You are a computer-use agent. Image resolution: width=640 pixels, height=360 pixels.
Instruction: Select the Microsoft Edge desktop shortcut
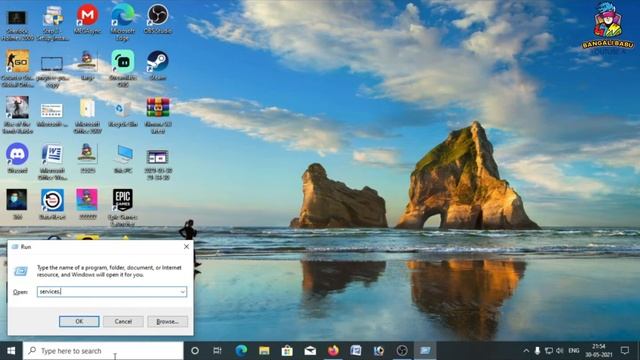122,22
